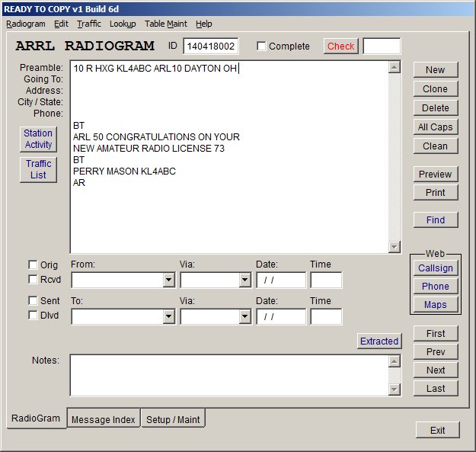
Task: Click the Time field in the From row
Action: (326, 280)
